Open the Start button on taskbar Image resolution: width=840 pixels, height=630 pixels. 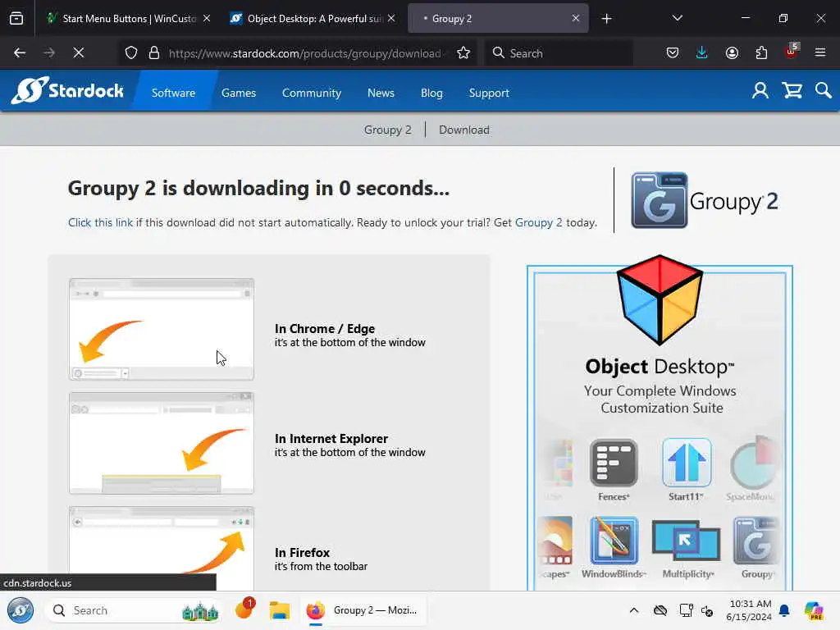click(x=21, y=610)
